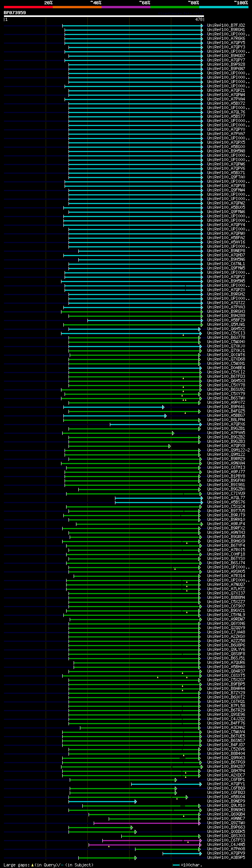Screen dimensions: 252x868
Task: Click the UniRef100_Q9M122-2 isoform label
Action: [x=228, y=450]
